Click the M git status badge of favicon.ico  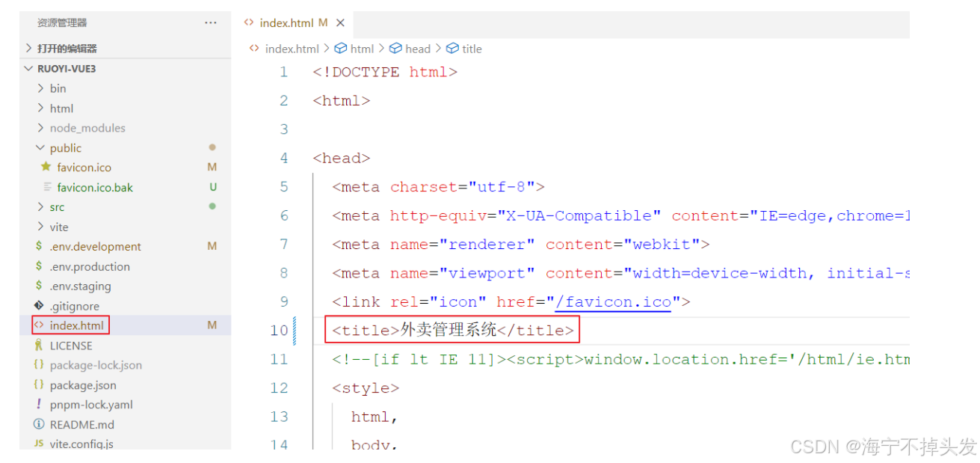(212, 168)
